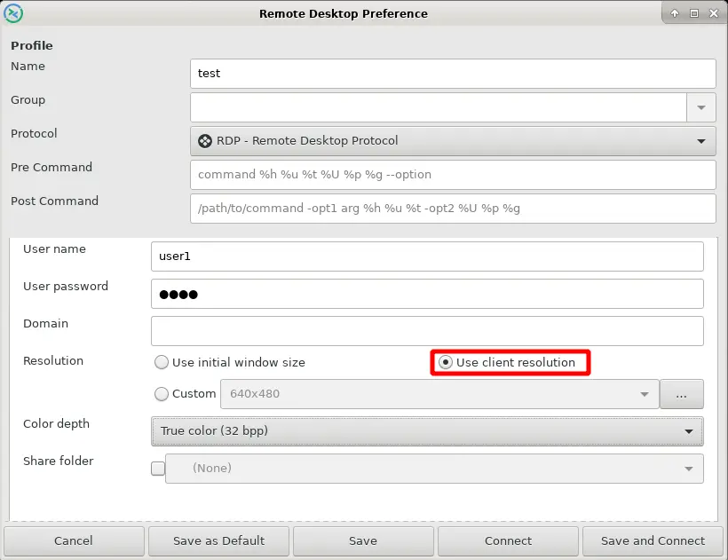Open the Group dropdown arrow
Viewport: 728px width, 560px height.
(x=700, y=107)
